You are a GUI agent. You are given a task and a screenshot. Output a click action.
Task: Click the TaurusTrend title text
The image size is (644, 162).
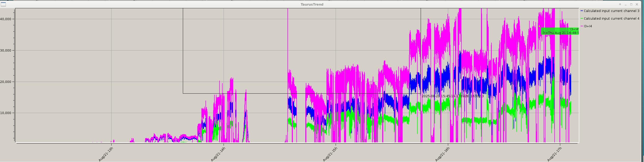312,4
